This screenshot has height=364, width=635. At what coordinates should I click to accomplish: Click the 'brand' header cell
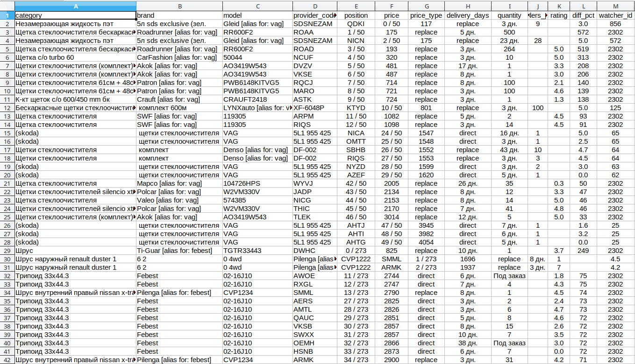pyautogui.click(x=179, y=15)
